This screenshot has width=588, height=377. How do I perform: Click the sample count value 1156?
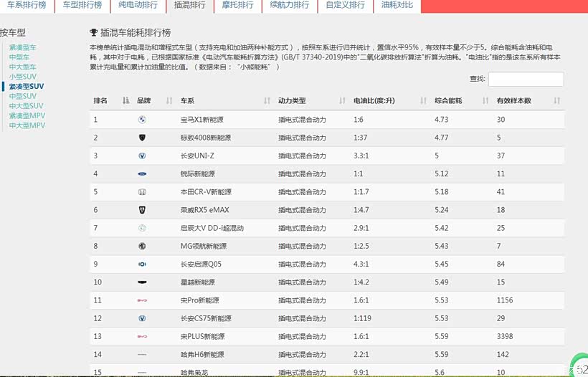tap(505, 300)
